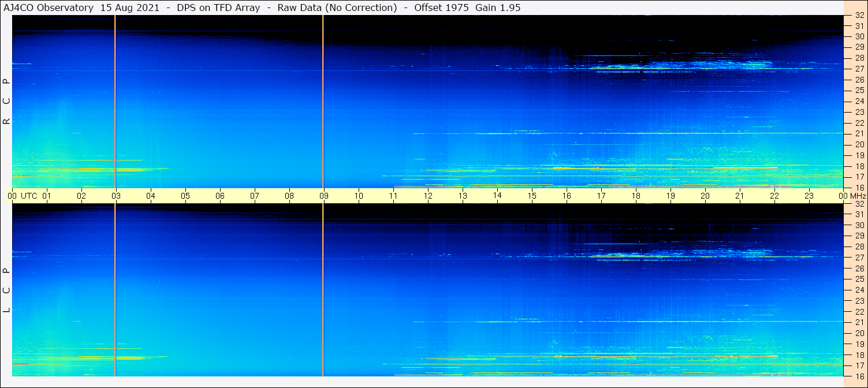Click the AJ4CO Observatory title text

pyautogui.click(x=48, y=8)
